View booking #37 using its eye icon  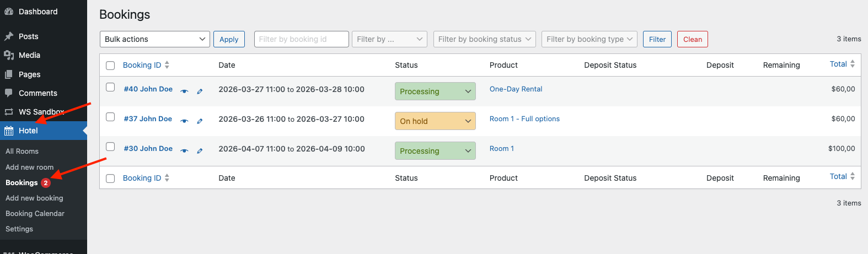184,121
